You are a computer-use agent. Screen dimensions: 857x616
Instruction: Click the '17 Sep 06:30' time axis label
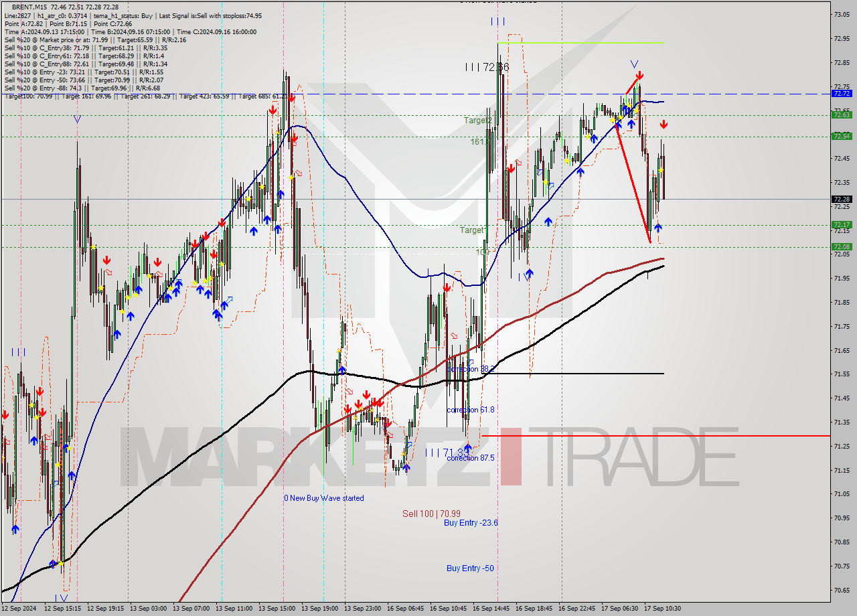pyautogui.click(x=619, y=609)
